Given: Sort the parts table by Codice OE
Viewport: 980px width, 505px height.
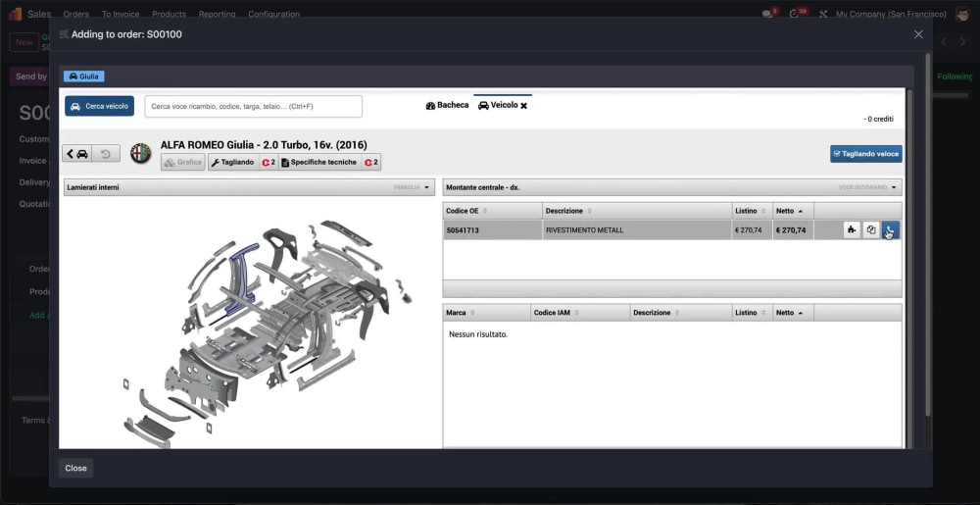Looking at the screenshot, I should (493, 211).
